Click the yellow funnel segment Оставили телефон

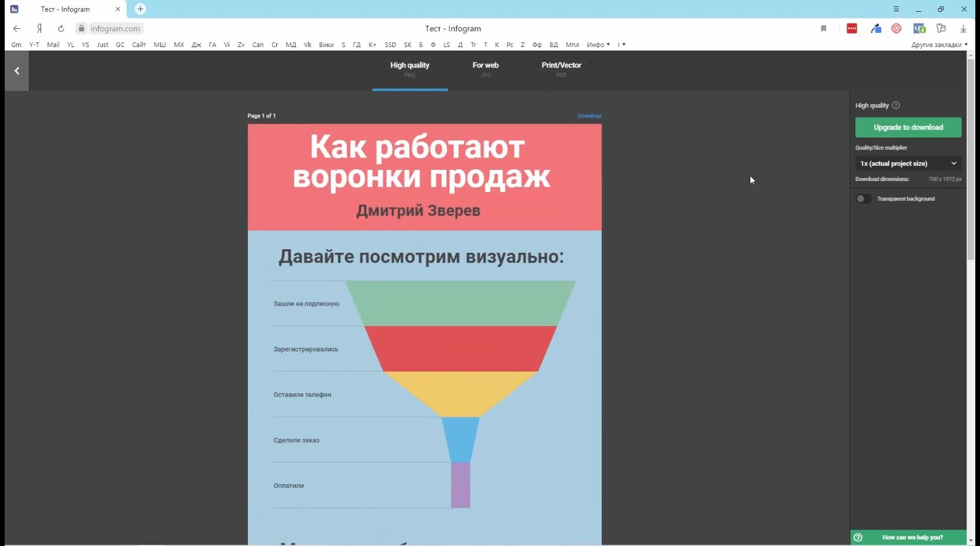(461, 394)
